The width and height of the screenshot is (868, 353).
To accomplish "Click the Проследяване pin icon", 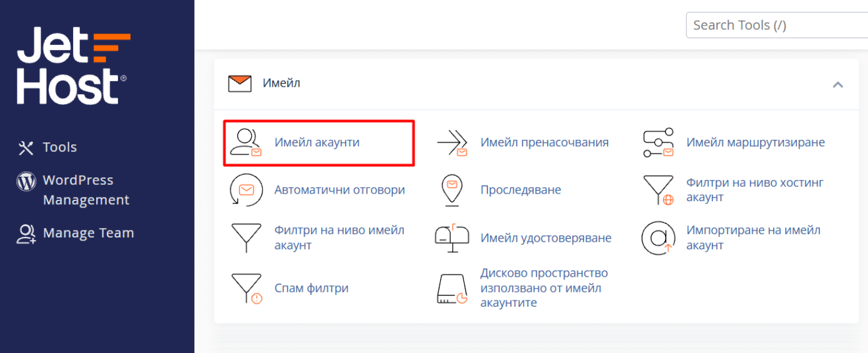I will coord(451,191).
